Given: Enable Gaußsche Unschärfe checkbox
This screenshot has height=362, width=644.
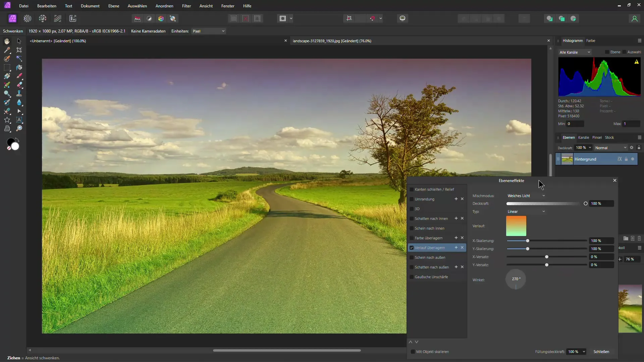Looking at the screenshot, I should click(x=412, y=277).
